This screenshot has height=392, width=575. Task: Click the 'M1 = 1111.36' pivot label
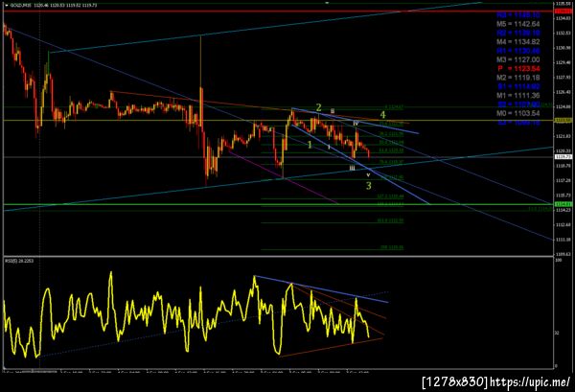click(517, 95)
